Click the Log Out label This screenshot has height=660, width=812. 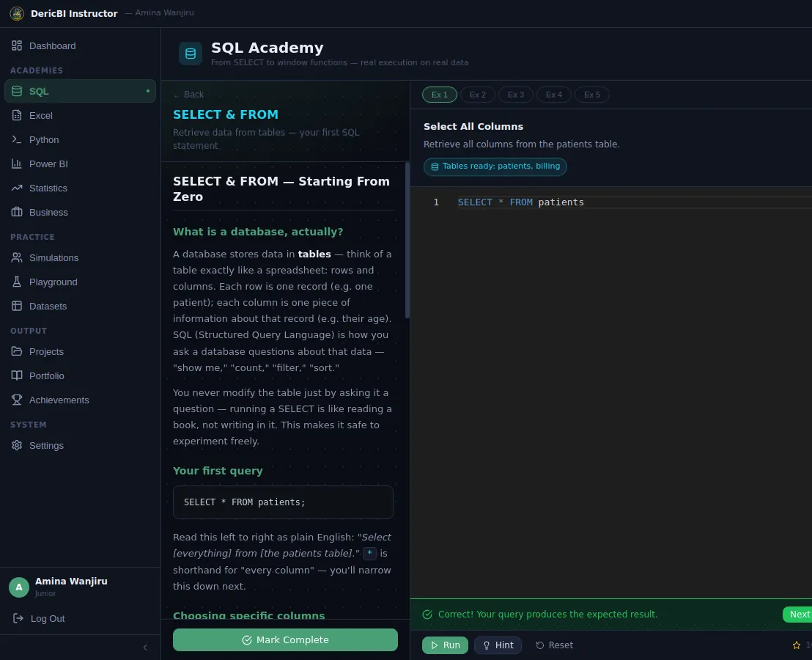tap(48, 618)
